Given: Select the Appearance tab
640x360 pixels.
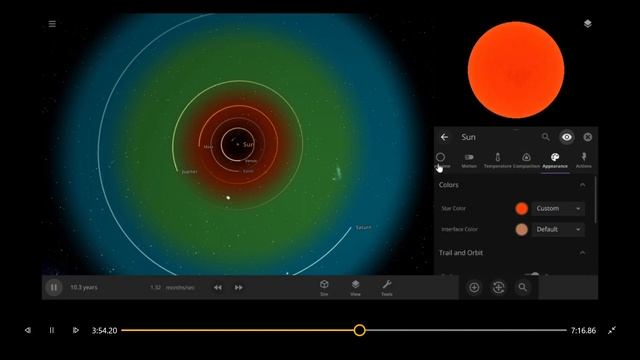Looking at the screenshot, I should click(555, 160).
